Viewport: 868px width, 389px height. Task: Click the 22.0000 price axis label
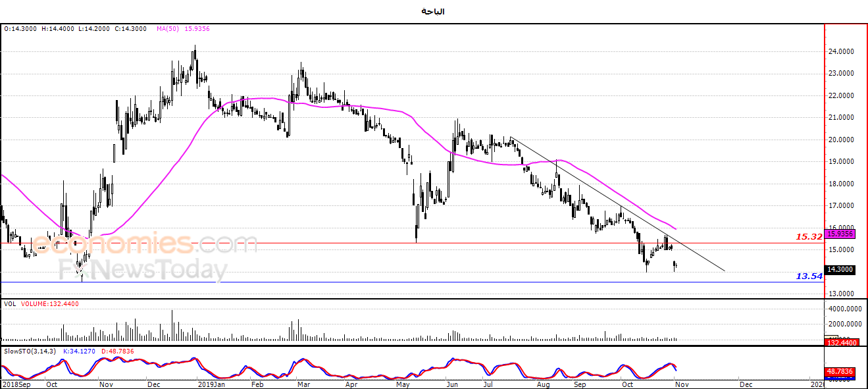[841, 95]
